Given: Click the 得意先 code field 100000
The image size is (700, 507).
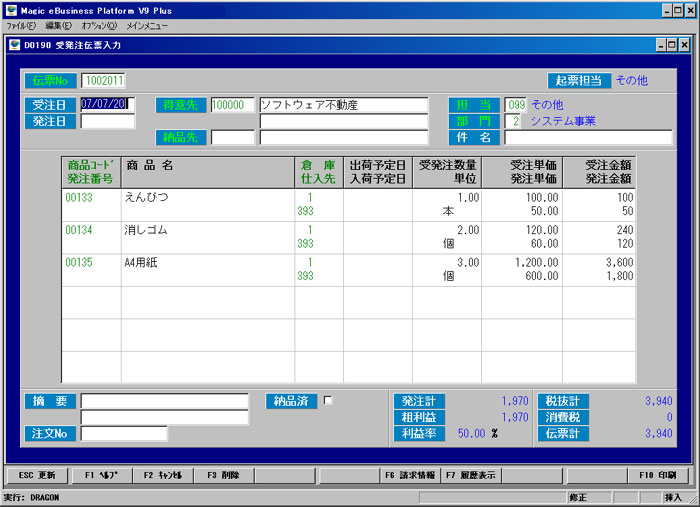Looking at the screenshot, I should (233, 105).
